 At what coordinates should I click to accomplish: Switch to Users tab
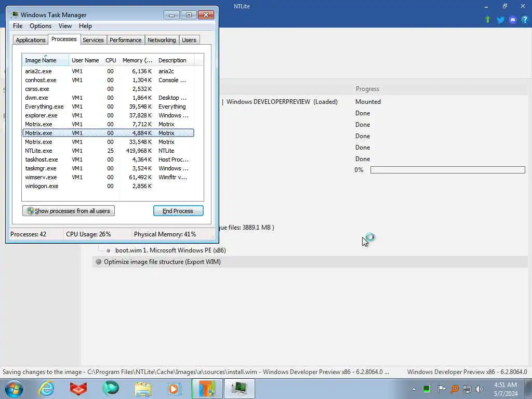189,40
